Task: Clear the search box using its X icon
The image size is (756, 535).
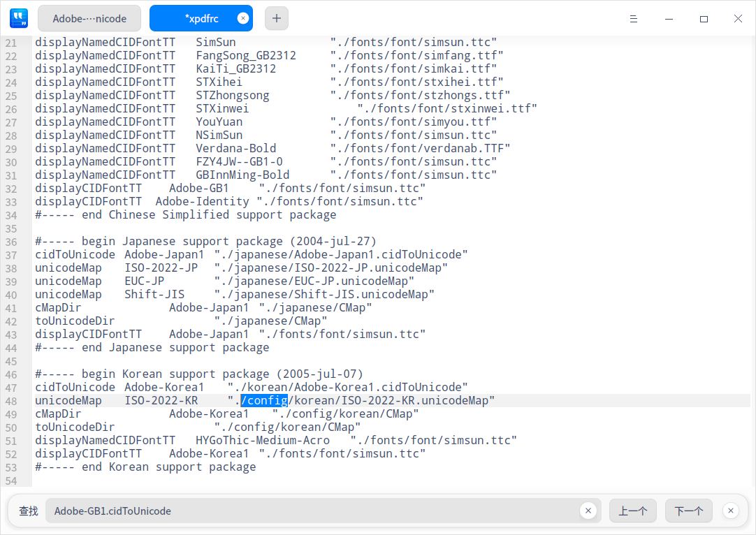Action: pyautogui.click(x=588, y=511)
